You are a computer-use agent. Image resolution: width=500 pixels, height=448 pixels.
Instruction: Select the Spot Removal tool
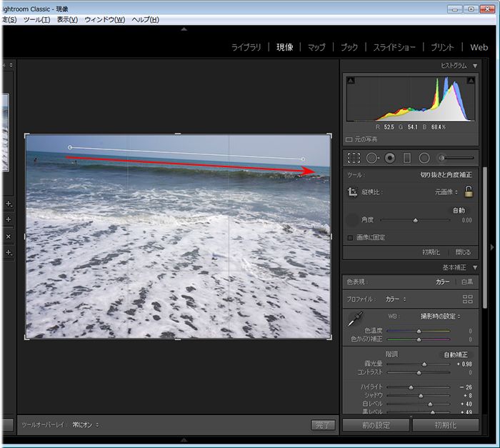click(372, 158)
